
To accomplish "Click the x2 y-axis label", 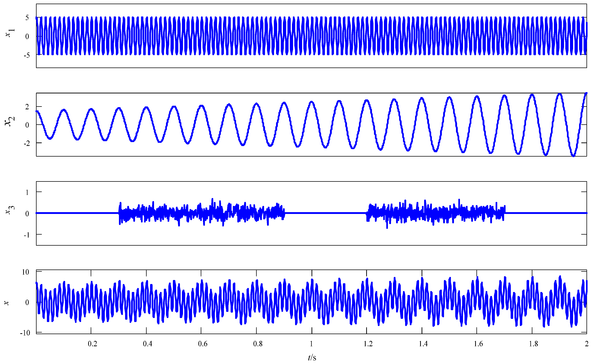I will click(10, 121).
